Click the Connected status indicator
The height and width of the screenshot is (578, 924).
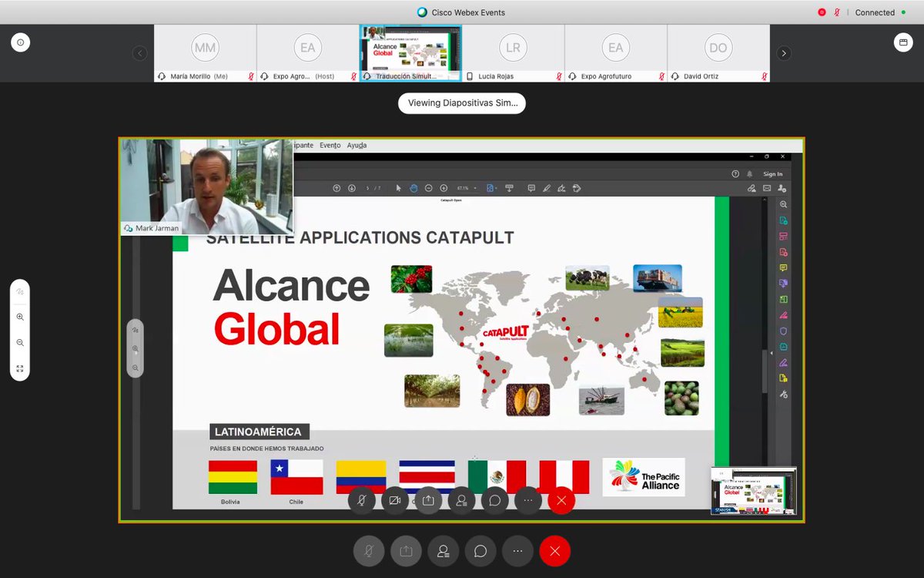[x=880, y=12]
